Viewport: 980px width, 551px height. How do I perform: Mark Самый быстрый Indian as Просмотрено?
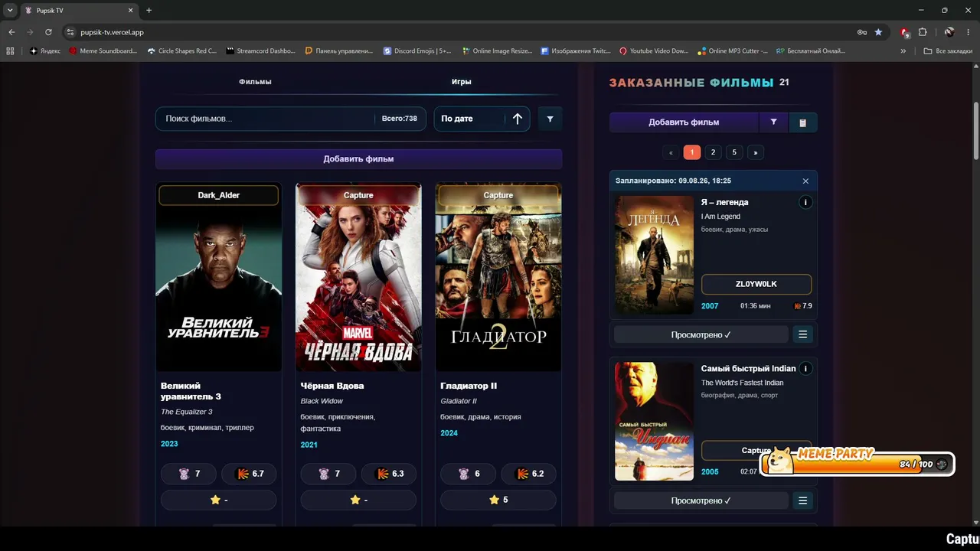(x=701, y=500)
